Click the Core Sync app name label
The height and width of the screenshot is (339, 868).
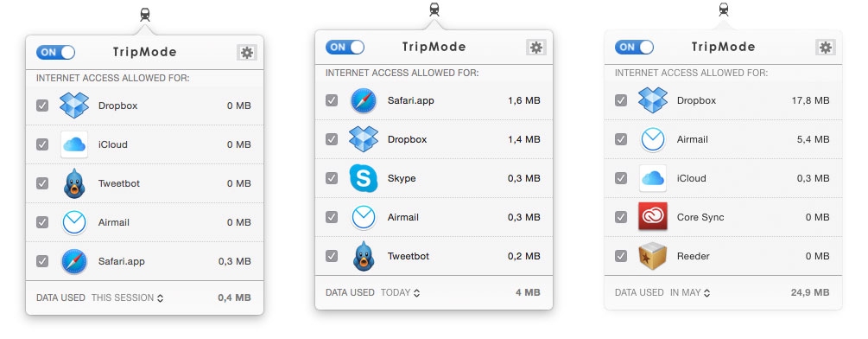[x=700, y=217]
